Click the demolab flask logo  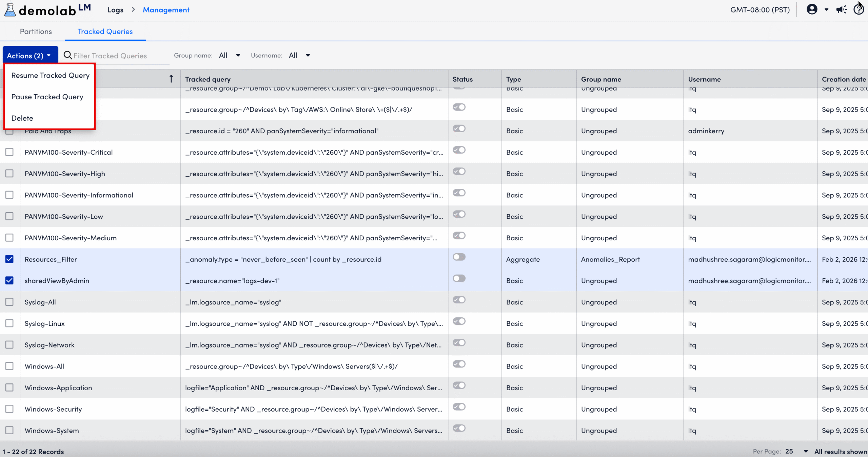[10, 9]
